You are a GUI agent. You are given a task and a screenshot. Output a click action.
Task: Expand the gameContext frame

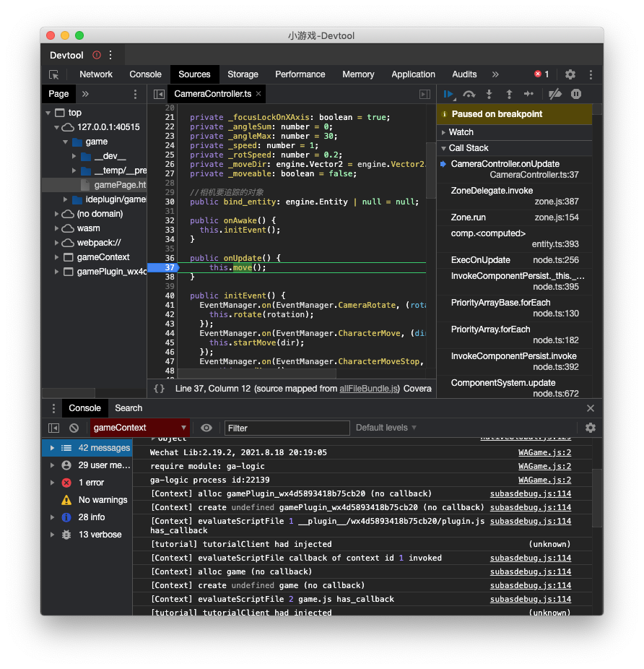coord(56,257)
